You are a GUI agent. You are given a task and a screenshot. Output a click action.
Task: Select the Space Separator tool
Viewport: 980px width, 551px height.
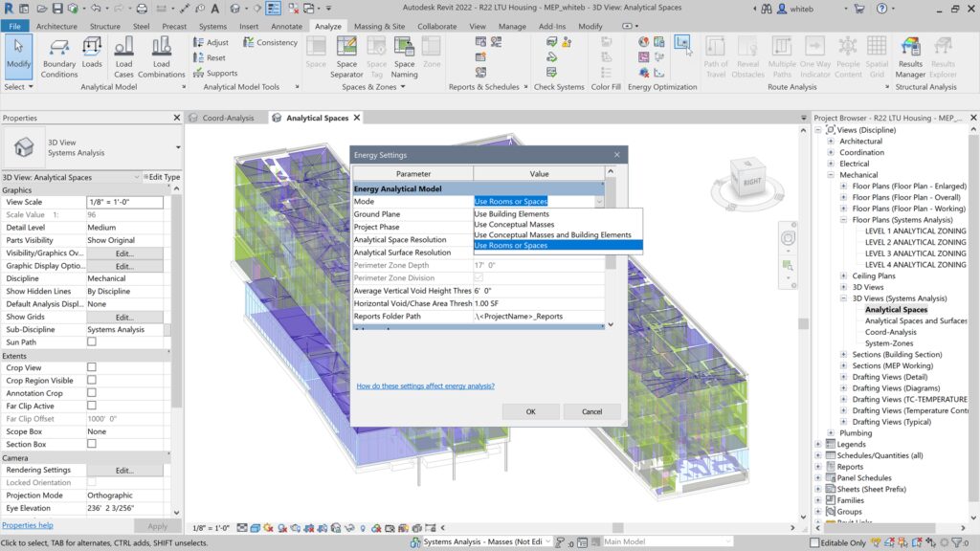pos(346,56)
